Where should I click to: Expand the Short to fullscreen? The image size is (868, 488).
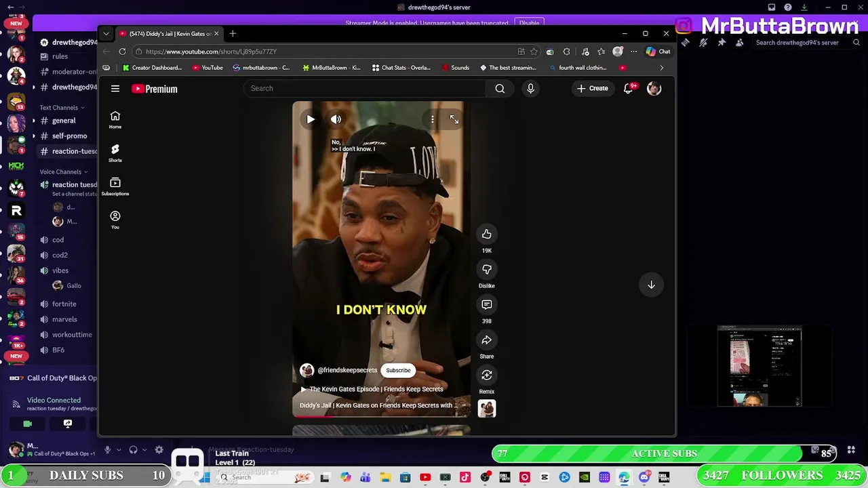point(454,119)
